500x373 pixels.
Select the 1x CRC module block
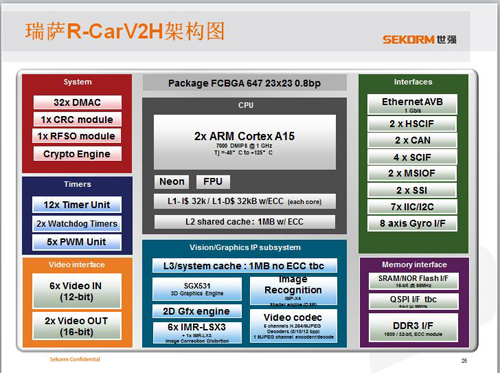pos(77,119)
